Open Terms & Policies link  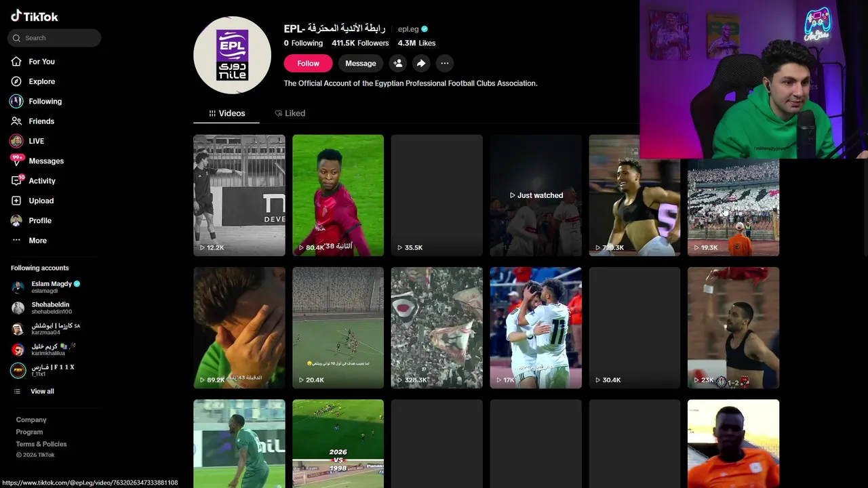[41, 445]
